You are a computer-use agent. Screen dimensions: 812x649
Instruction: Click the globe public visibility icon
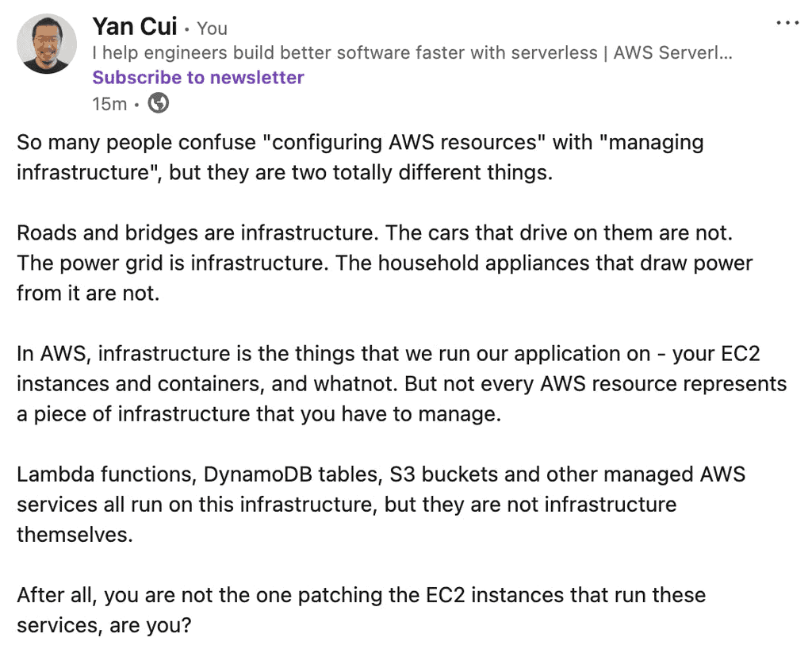pos(159,103)
